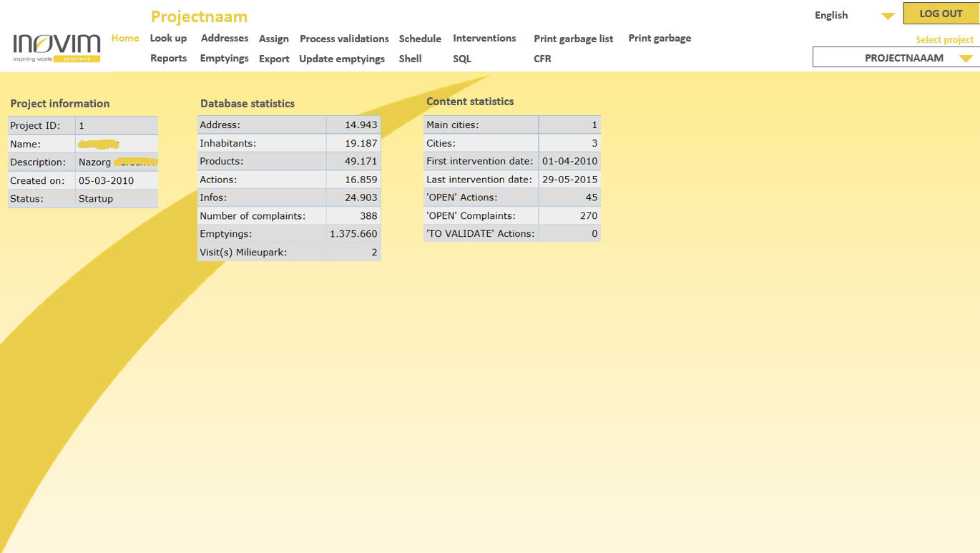This screenshot has width=980, height=553.
Task: Click the Description value Nazorg
Action: click(94, 162)
